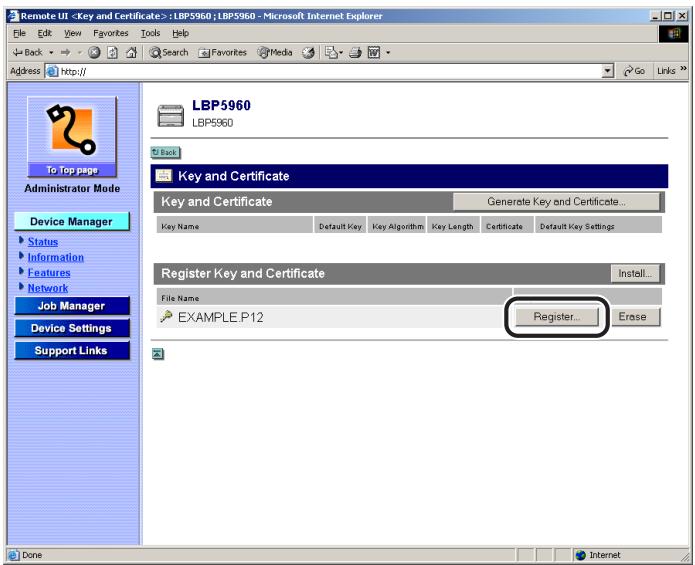Open the Media toolbar button
Screen dimensions: 695x565
point(275,53)
